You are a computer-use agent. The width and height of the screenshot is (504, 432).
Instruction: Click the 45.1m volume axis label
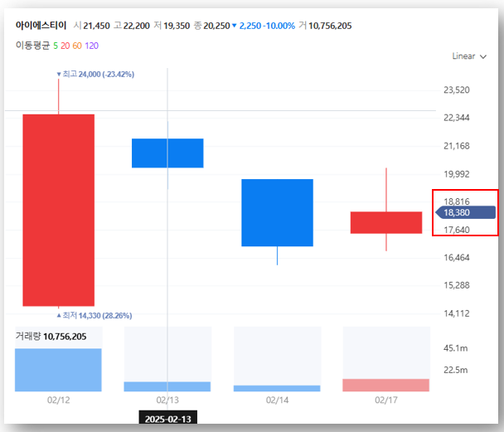pyautogui.click(x=455, y=348)
